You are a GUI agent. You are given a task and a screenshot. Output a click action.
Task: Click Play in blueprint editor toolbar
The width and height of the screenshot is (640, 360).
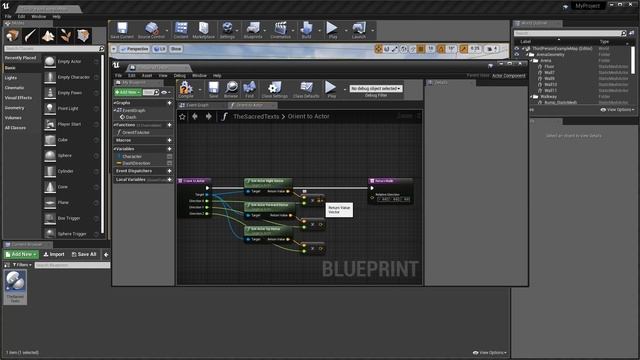tap(331, 89)
